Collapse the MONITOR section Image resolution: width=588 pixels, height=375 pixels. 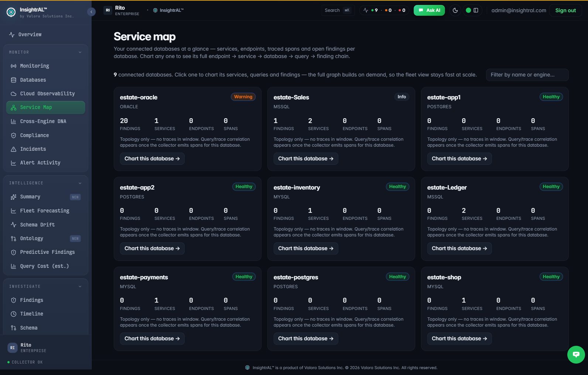(x=46, y=52)
